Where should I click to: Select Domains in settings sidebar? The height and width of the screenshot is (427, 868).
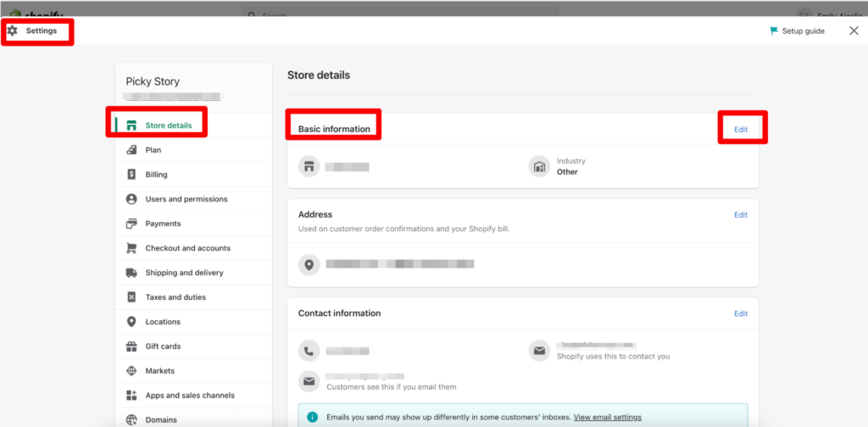click(x=161, y=420)
